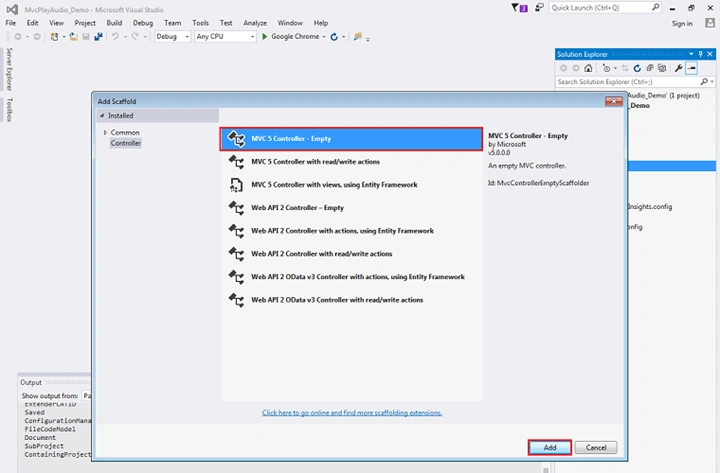Click the browser Refresh icon in toolbar
720x473 pixels.
coord(334,37)
